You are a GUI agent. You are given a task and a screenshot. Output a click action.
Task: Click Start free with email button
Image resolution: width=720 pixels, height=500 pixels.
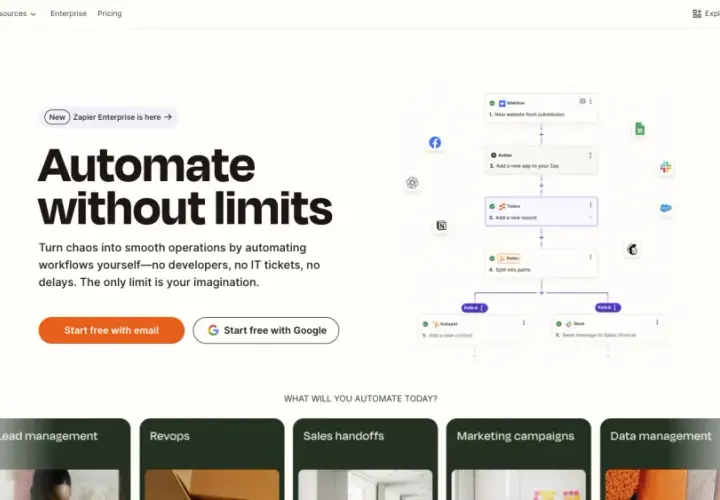(112, 331)
